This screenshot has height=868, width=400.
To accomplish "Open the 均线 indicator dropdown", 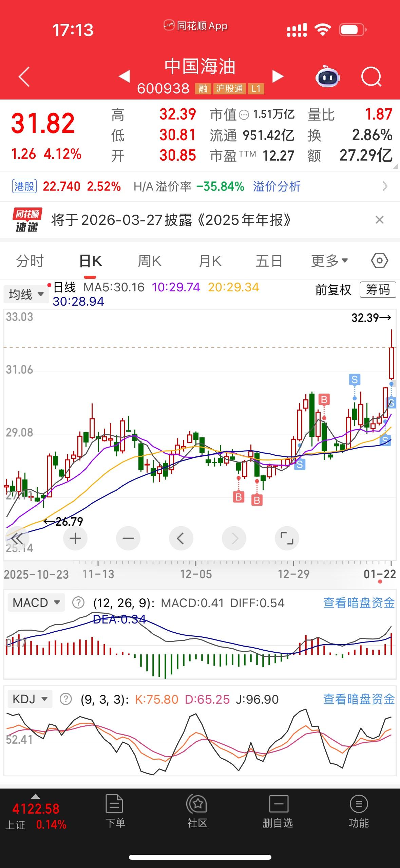I will tap(26, 294).
